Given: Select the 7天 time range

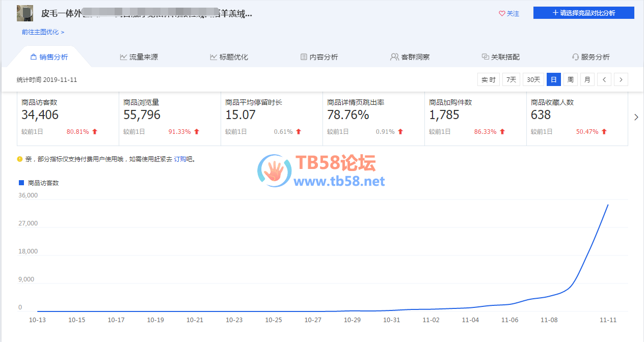Looking at the screenshot, I should pos(511,79).
